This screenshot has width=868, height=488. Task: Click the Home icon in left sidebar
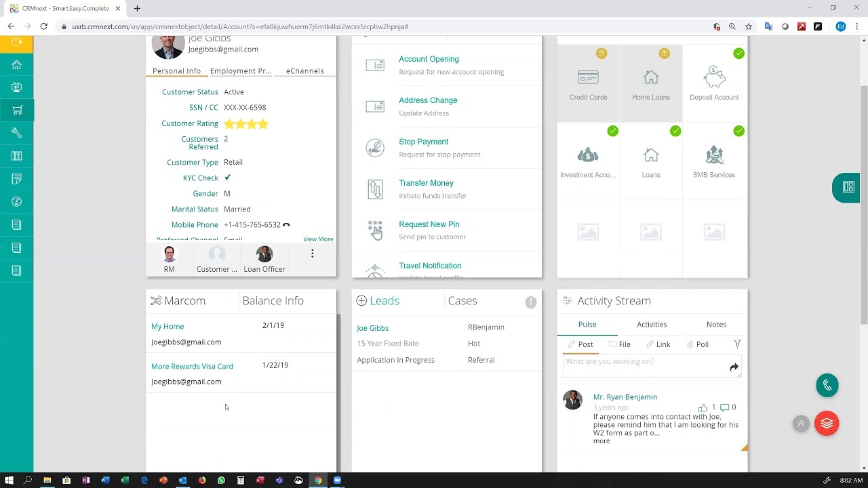17,64
